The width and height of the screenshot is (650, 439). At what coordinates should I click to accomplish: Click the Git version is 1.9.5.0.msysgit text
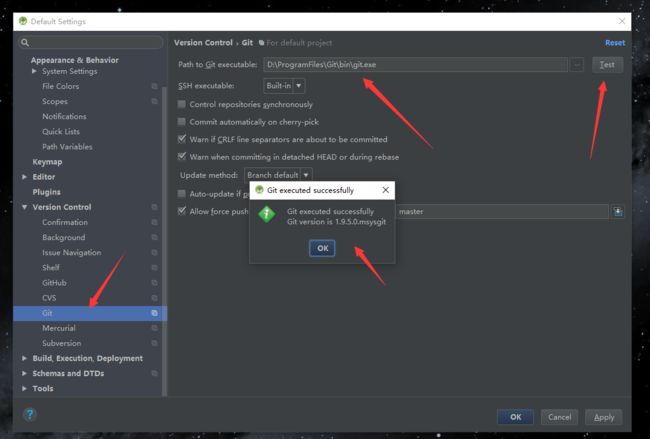[x=336, y=222]
